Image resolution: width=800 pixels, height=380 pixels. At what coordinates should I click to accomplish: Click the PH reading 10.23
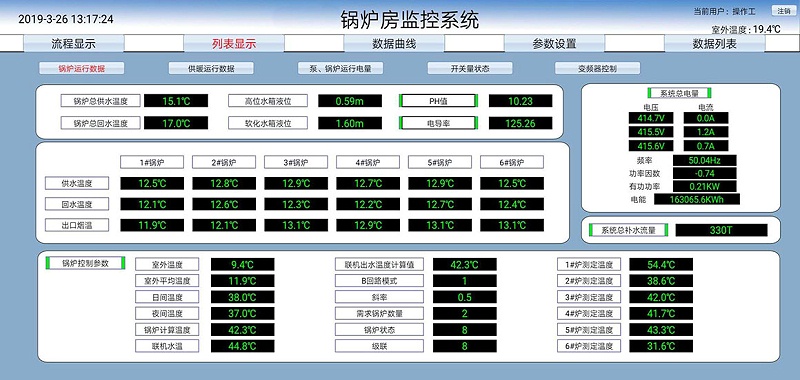tap(520, 100)
